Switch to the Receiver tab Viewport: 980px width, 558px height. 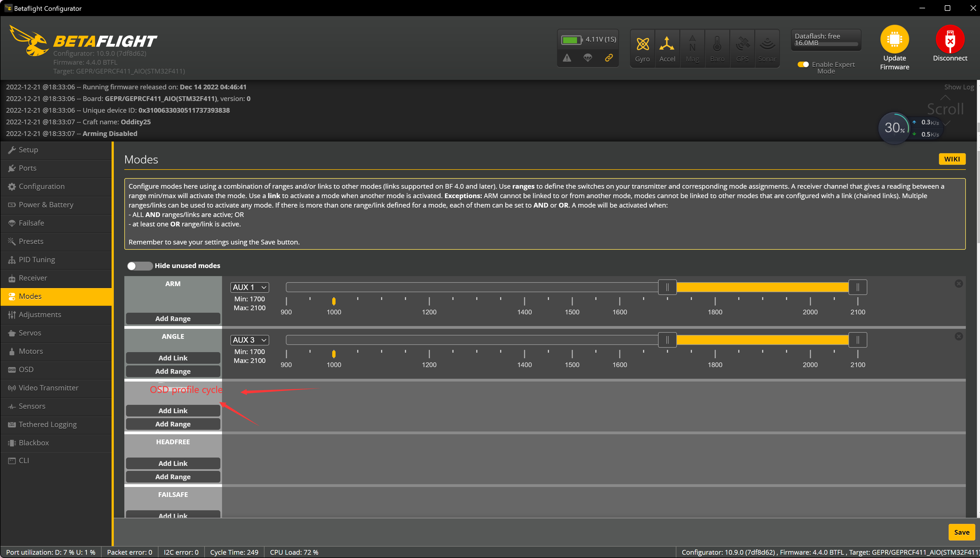pos(33,278)
